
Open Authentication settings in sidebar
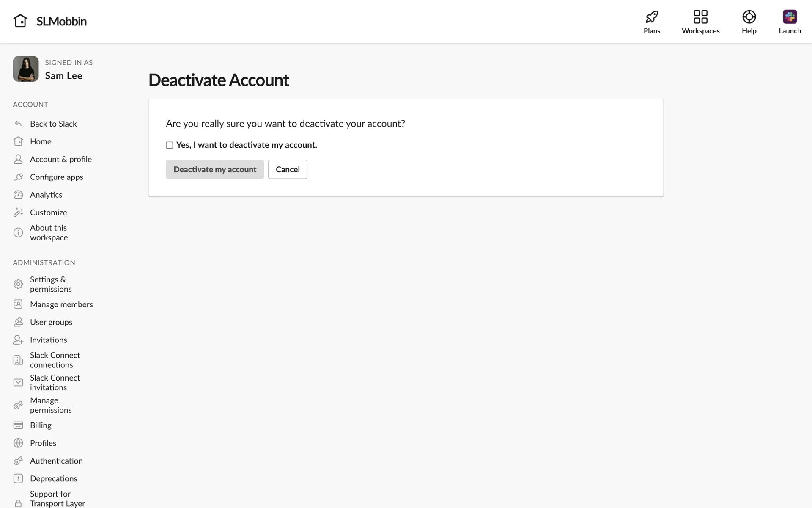56,461
